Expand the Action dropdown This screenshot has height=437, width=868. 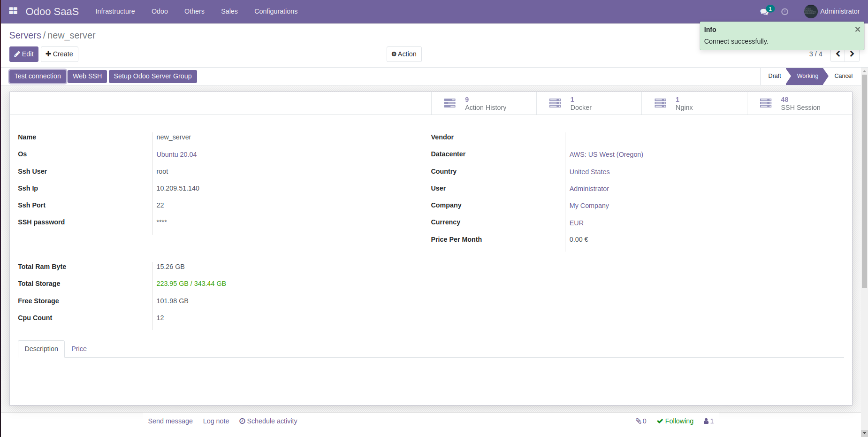coord(404,54)
